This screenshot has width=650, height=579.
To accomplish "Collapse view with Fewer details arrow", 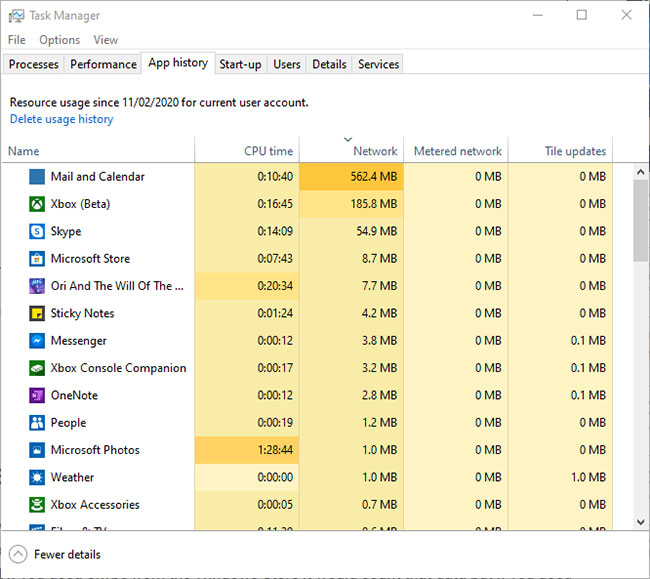I will [x=18, y=555].
